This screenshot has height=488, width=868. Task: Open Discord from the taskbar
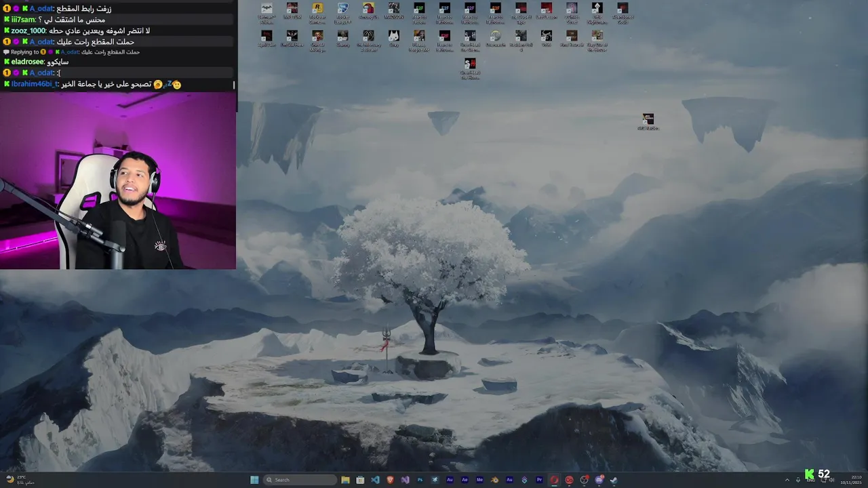[599, 480]
